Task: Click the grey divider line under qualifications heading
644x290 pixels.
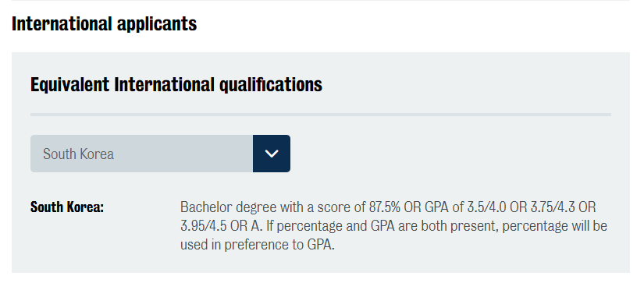Action: point(321,115)
